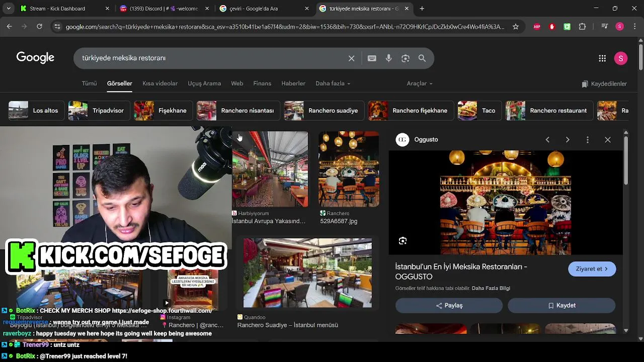Expand the Araçlar tools dropdown
Viewport: 644px width, 362px height.
420,83
